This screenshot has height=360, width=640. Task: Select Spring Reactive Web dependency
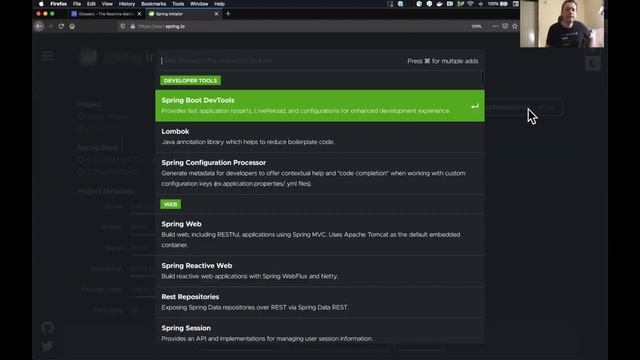(320, 271)
